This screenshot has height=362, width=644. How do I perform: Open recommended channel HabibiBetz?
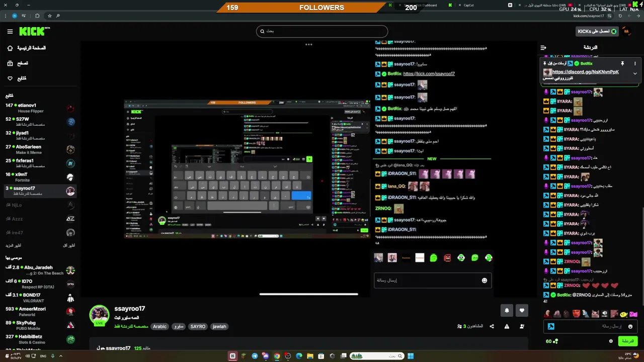[x=40, y=339]
